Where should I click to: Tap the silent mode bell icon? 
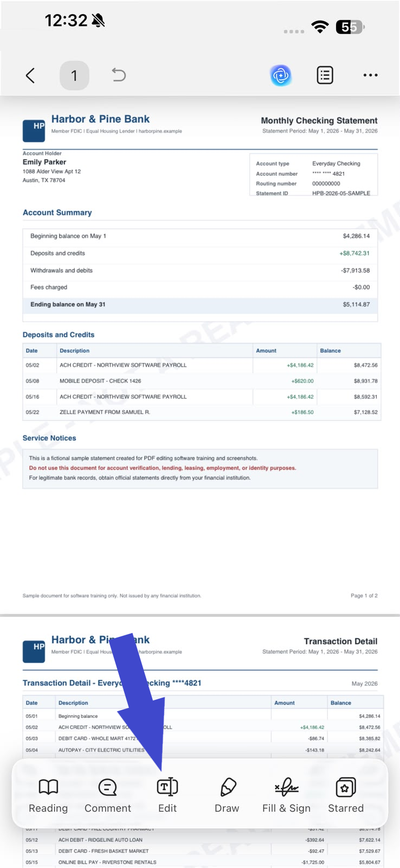98,21
